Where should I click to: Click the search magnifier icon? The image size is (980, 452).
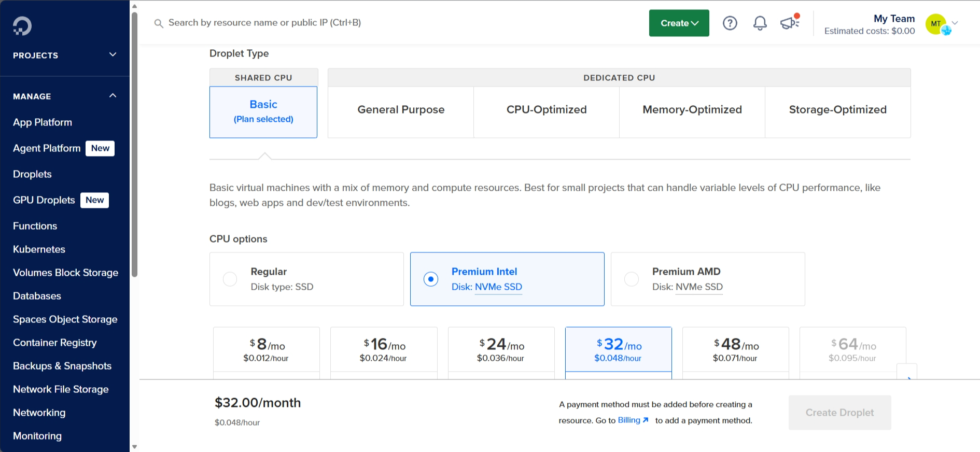(x=159, y=23)
